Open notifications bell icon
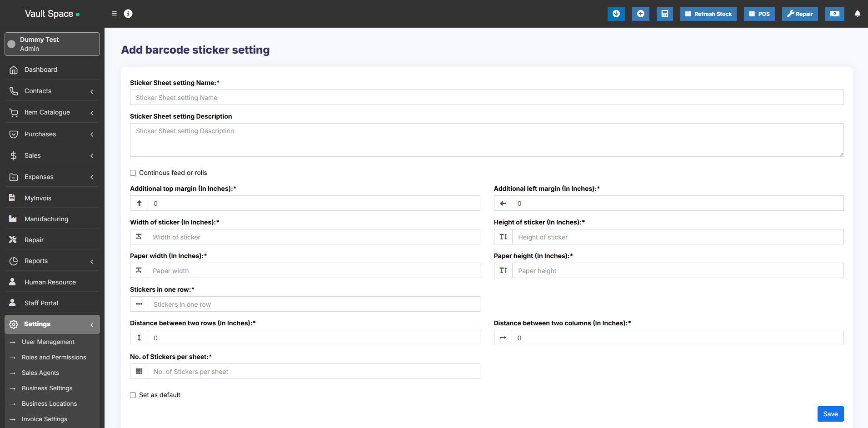The height and width of the screenshot is (428, 868). point(857,14)
